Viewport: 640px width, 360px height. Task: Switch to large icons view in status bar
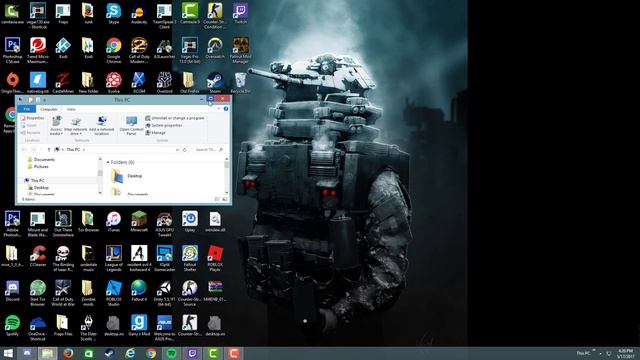224,200
